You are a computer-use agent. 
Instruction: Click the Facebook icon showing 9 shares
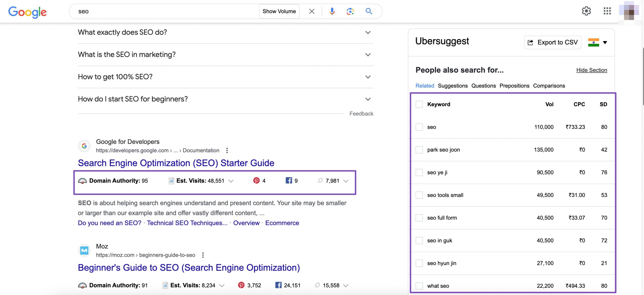pyautogui.click(x=289, y=181)
